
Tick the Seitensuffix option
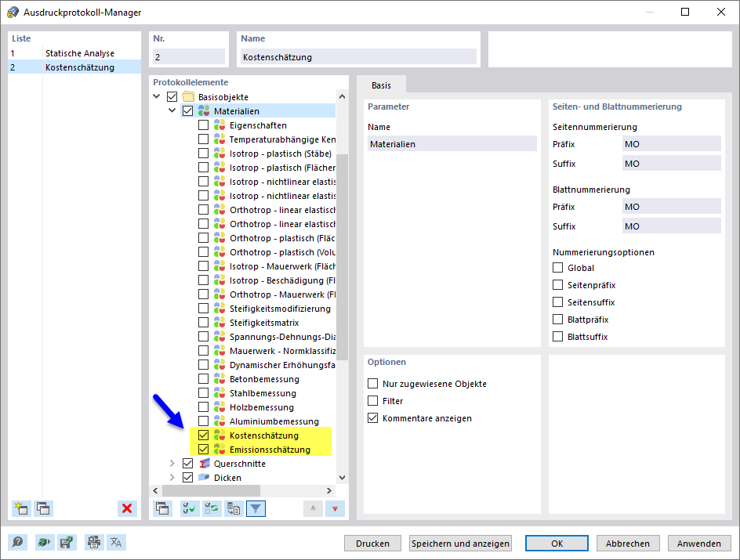pos(558,302)
